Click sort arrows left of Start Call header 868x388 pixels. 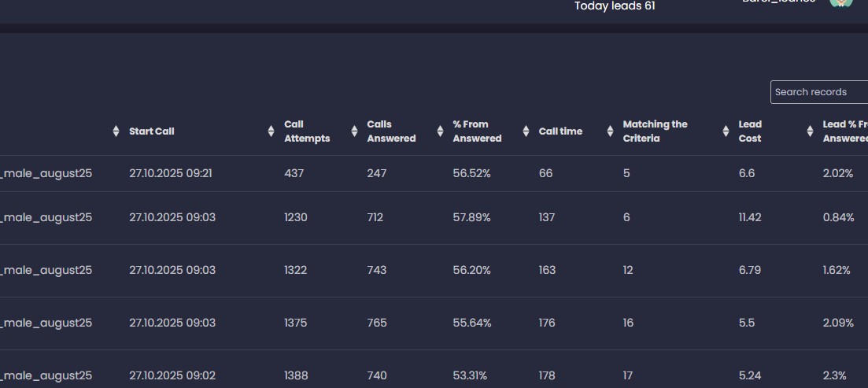click(x=116, y=131)
